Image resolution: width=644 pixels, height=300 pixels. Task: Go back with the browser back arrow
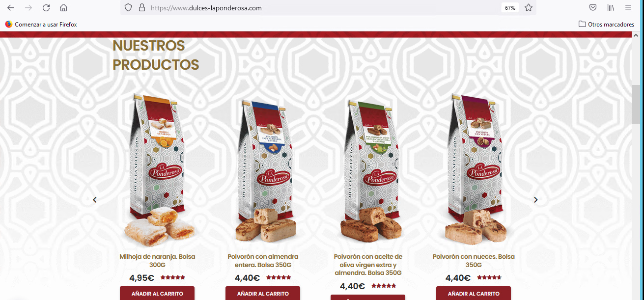point(11,8)
